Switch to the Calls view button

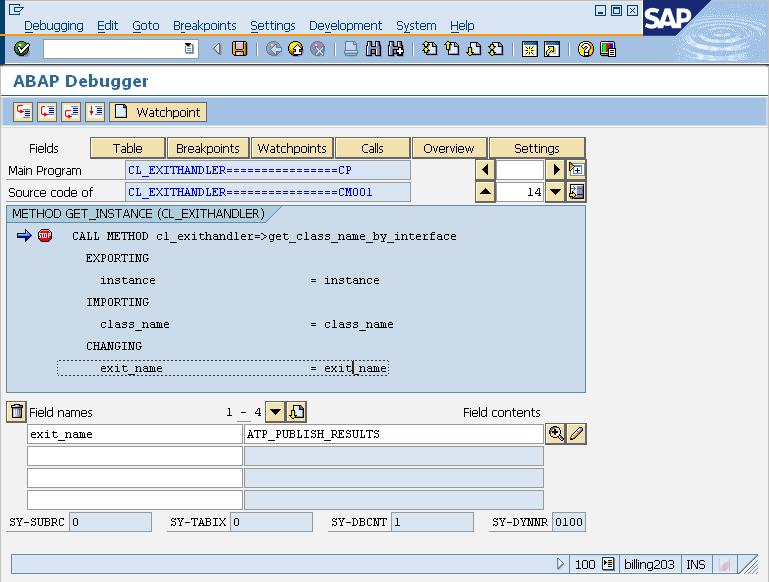pyautogui.click(x=372, y=148)
